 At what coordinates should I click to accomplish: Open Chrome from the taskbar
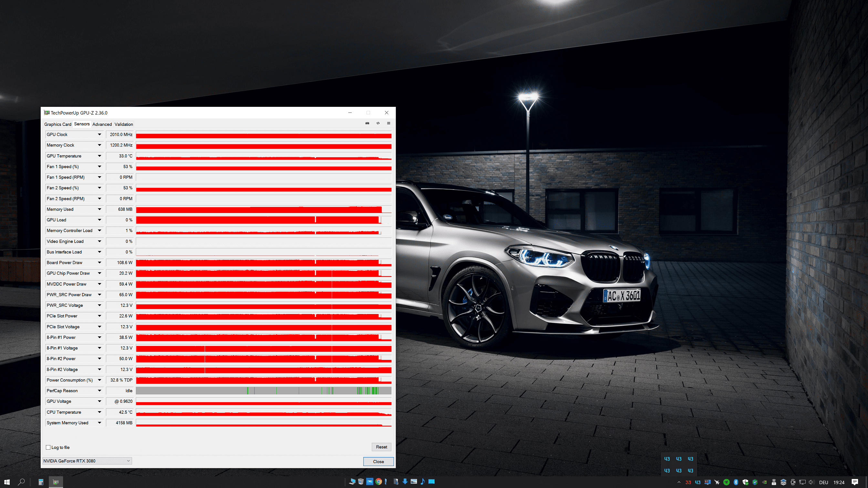[378, 482]
